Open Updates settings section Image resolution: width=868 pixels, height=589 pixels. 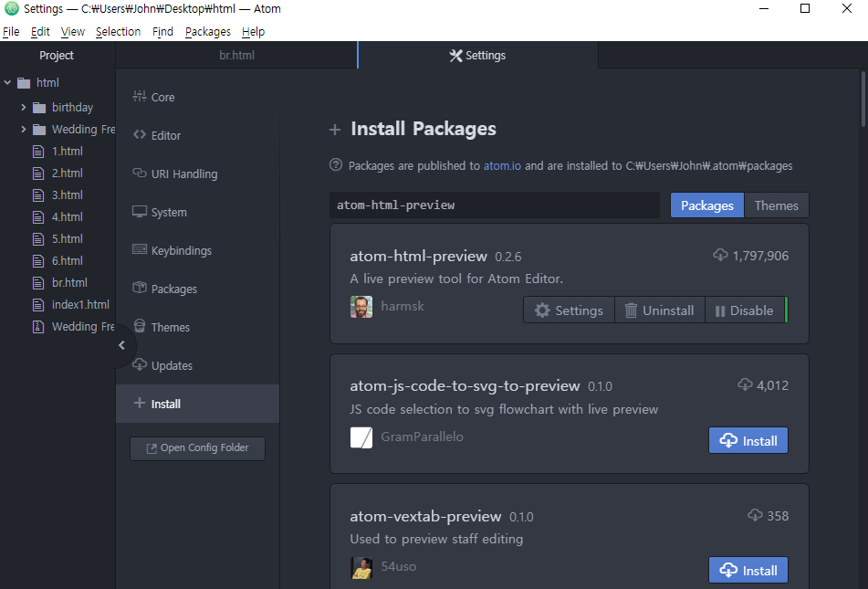pyautogui.click(x=198, y=365)
